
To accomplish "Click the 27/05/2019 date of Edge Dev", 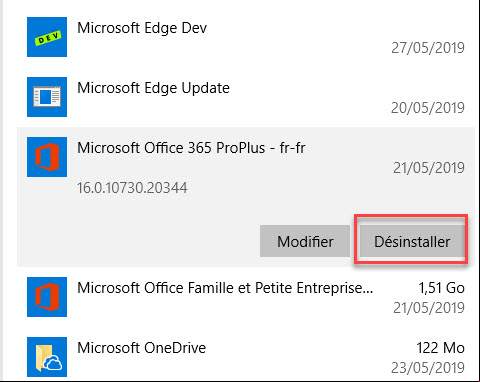I will (x=428, y=48).
